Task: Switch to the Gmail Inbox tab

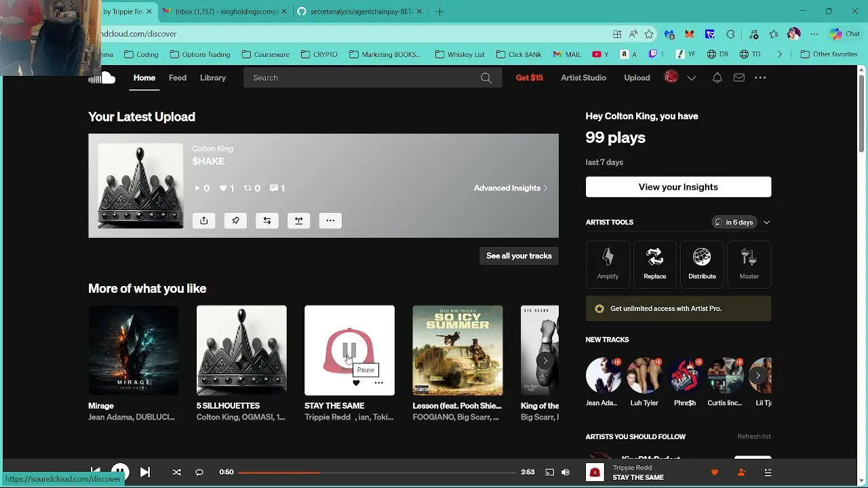Action: point(226,12)
